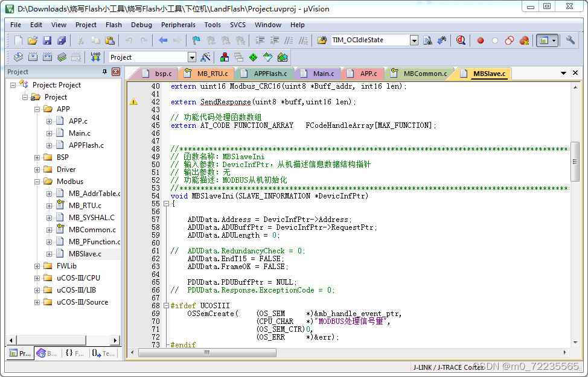Open the TIM_OCIdleState search dropdown
The height and width of the screenshot is (377, 588).
(414, 40)
